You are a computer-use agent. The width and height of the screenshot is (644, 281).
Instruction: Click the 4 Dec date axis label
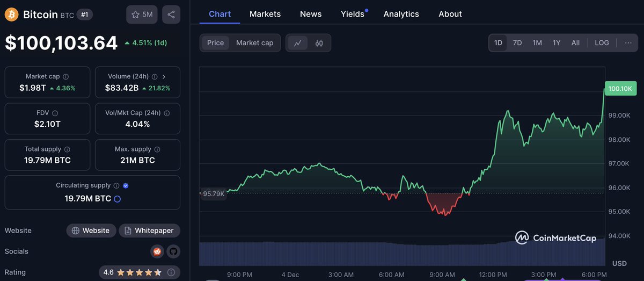[290, 275]
